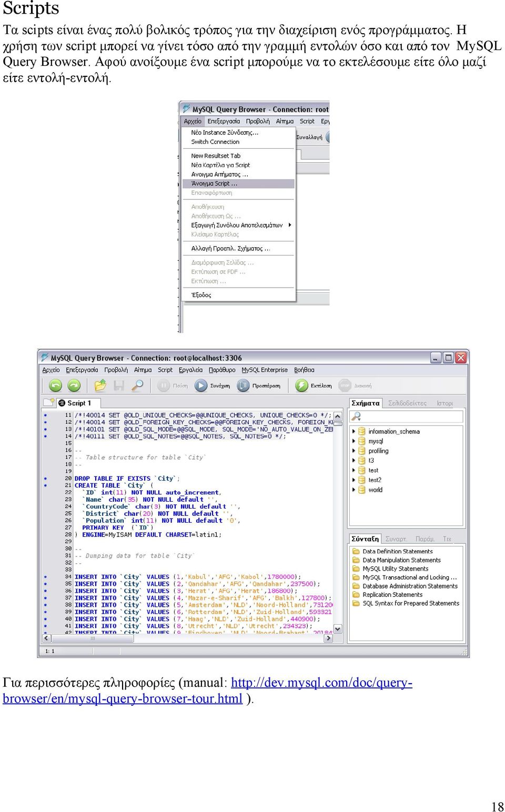Image resolution: width=505 pixels, height=812 pixels.
Task: Click the MySQL Utility Statements folder icon
Action: coord(356,569)
